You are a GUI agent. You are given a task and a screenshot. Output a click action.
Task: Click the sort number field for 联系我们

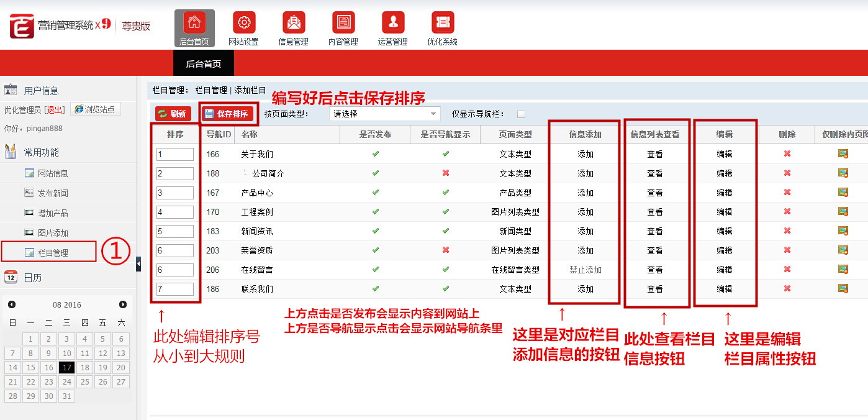tap(175, 289)
